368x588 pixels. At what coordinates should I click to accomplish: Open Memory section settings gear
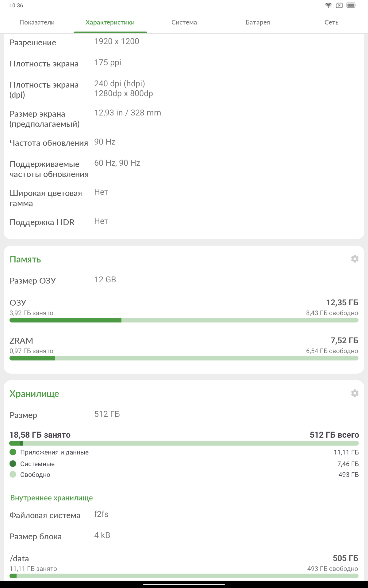(x=355, y=259)
